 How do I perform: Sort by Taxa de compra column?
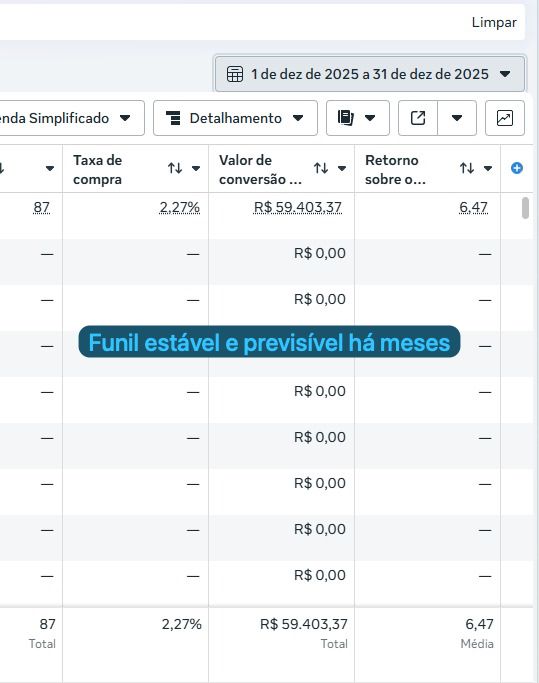pyautogui.click(x=175, y=168)
